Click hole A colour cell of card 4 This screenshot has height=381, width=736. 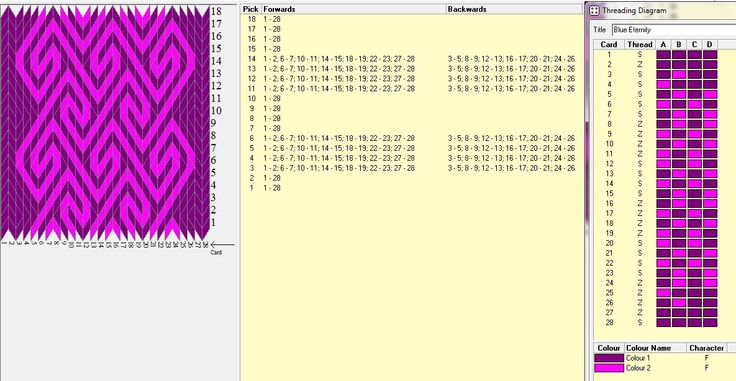coord(663,84)
